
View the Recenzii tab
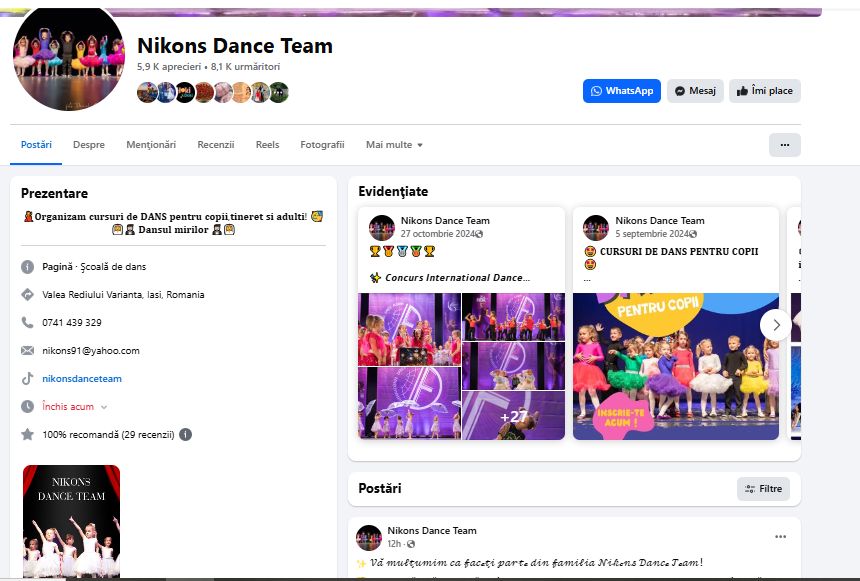(x=216, y=145)
